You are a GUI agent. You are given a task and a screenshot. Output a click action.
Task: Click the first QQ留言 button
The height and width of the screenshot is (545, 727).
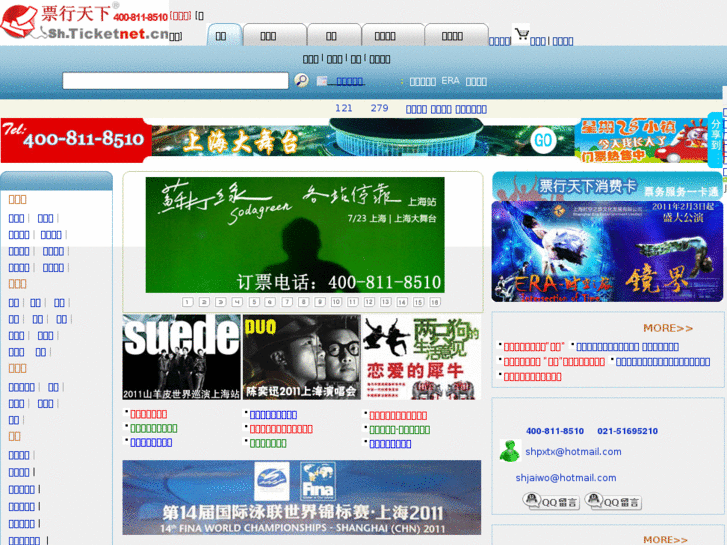551,501
